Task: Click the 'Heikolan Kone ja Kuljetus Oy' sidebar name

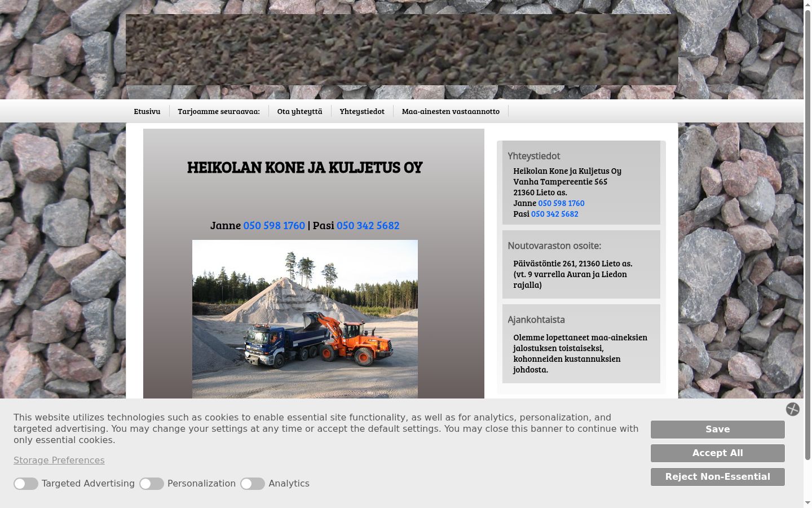Action: pyautogui.click(x=567, y=171)
